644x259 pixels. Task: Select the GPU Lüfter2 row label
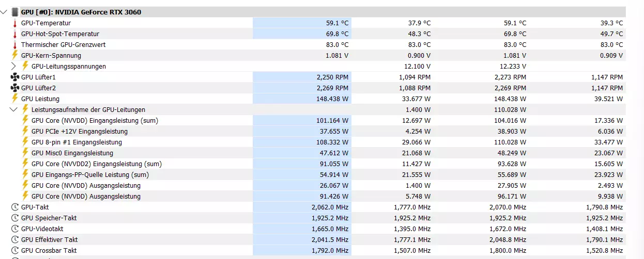tap(38, 88)
